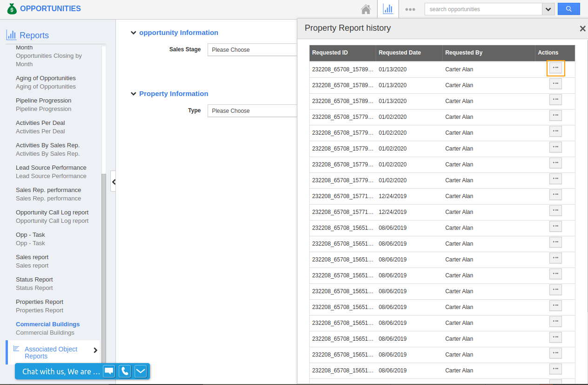Collapse the opportunity Information section
Screen dimensions: 588x385
pos(134,33)
